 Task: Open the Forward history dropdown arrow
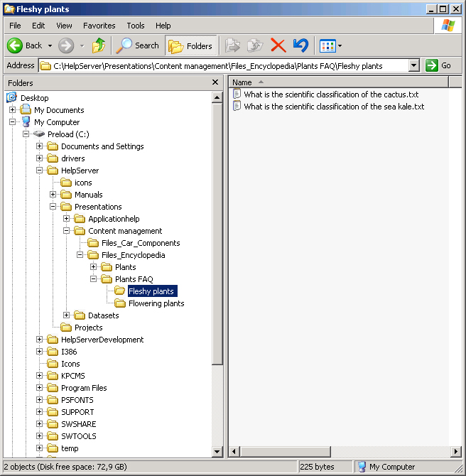[82, 46]
